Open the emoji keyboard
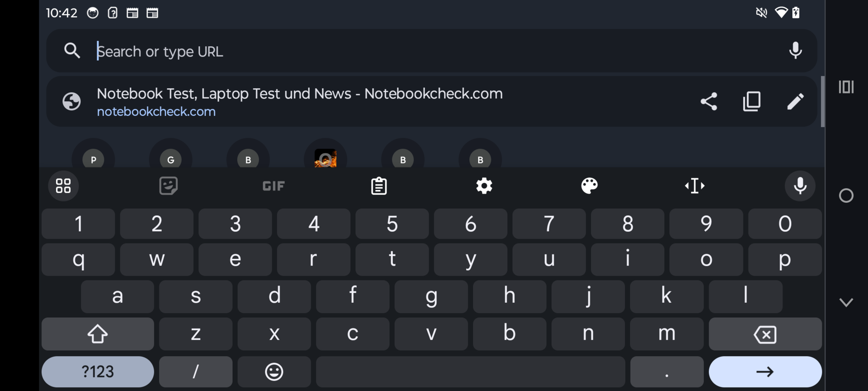 (274, 372)
